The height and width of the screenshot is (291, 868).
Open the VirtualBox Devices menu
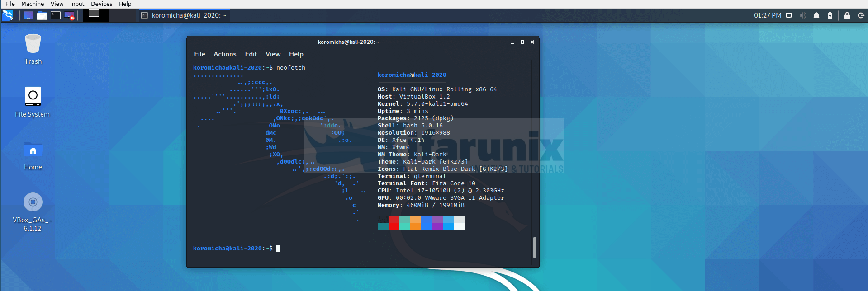(x=102, y=4)
